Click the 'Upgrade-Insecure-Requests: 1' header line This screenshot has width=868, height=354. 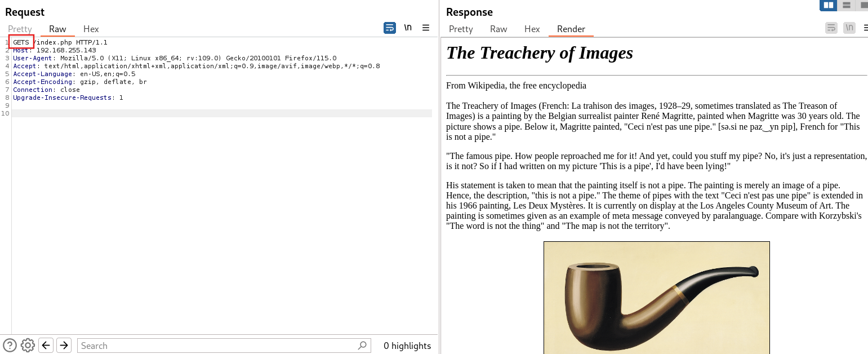point(68,98)
